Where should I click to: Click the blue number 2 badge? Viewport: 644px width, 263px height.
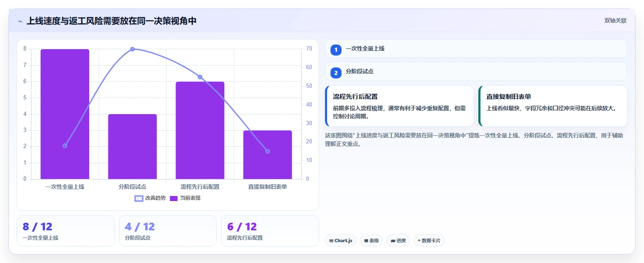coord(336,73)
